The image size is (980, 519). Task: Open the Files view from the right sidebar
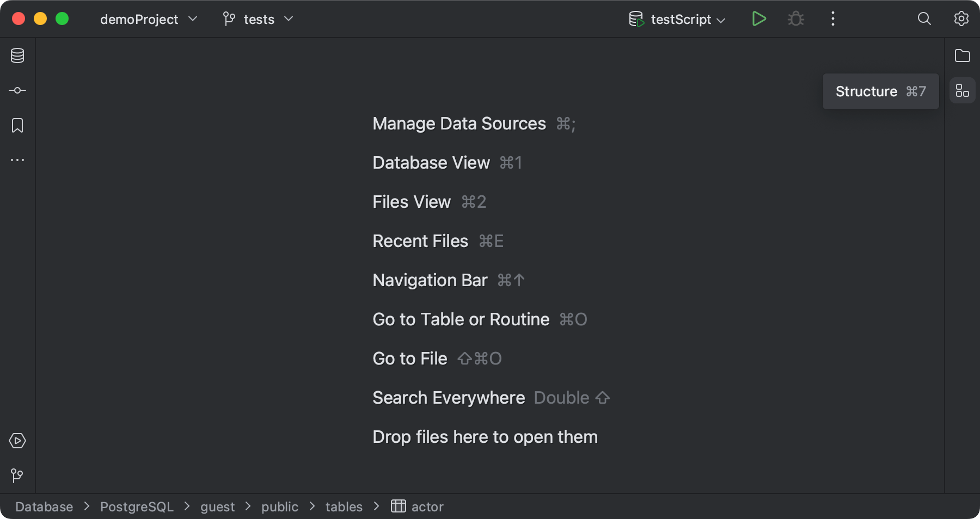coord(963,55)
